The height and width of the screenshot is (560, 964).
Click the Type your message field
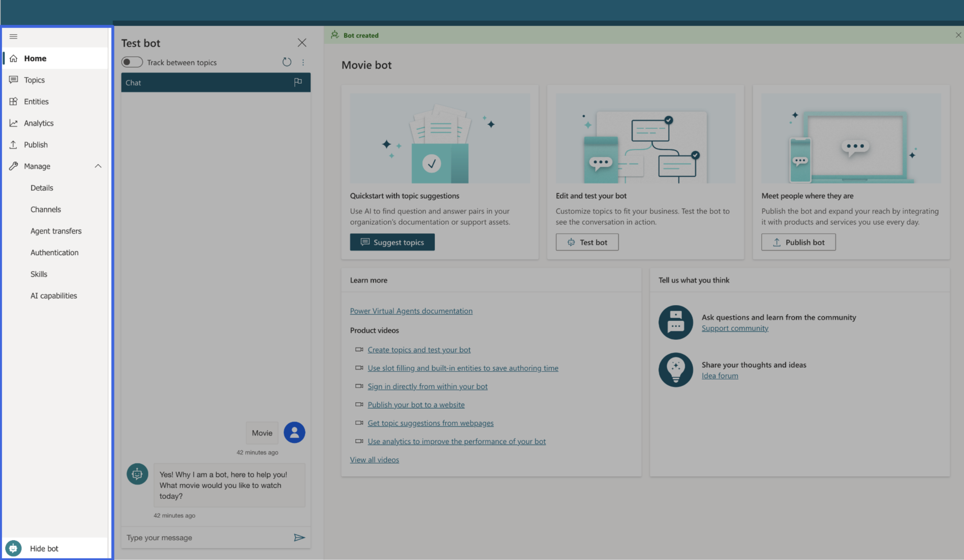[207, 538]
